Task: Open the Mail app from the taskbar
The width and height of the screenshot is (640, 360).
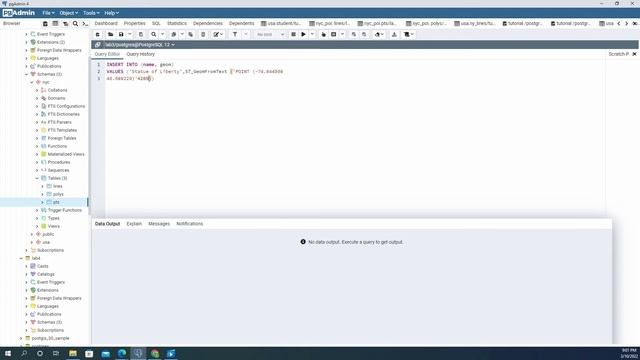Action: (x=105, y=353)
